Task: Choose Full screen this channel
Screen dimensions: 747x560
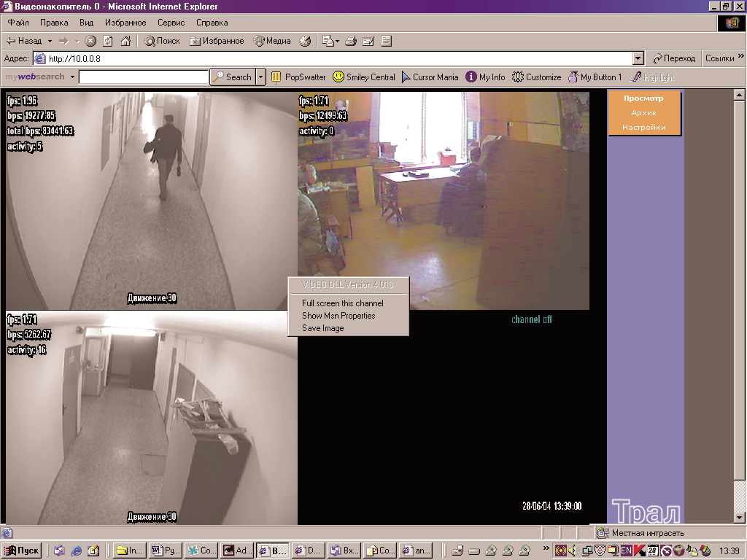Action: pos(342,303)
